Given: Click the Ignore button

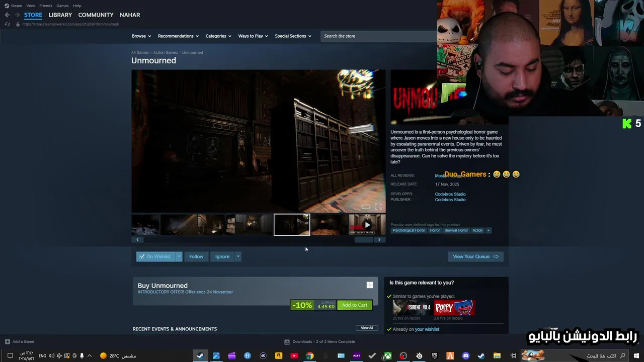Looking at the screenshot, I should tap(222, 256).
